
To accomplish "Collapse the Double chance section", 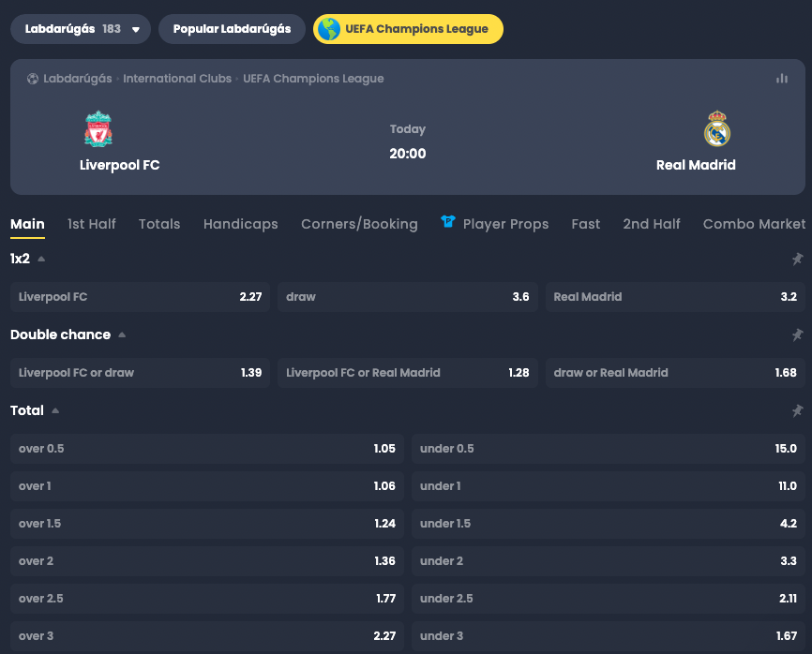I will point(122,334).
